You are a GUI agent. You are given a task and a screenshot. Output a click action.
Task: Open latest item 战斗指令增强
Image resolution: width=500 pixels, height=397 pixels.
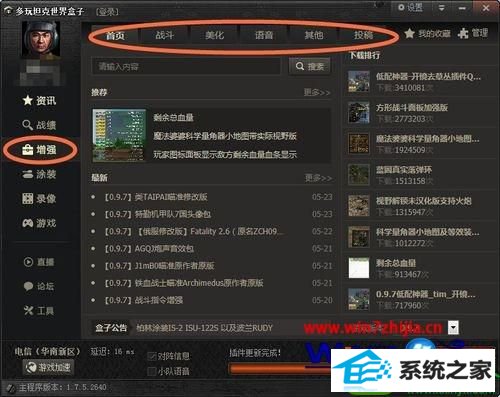[143, 300]
